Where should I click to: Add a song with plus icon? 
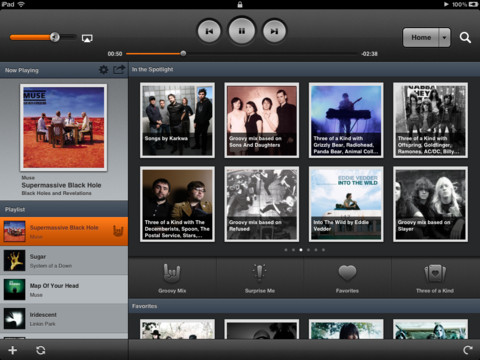point(13,350)
